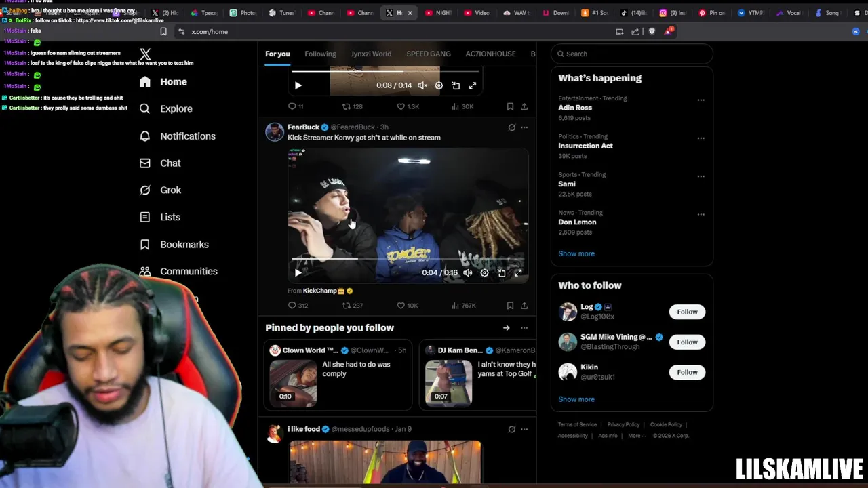
Task: Seek the top video progress bar
Action: click(385, 70)
